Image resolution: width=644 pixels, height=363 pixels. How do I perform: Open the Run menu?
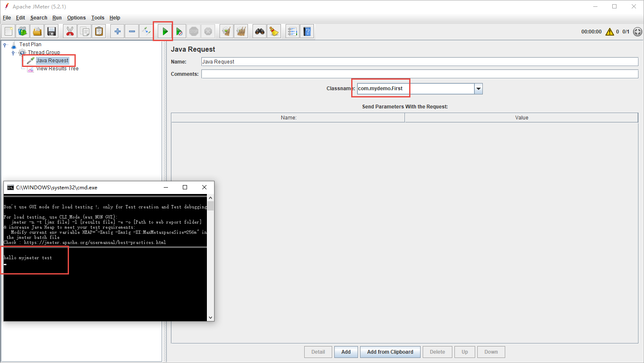pos(57,18)
